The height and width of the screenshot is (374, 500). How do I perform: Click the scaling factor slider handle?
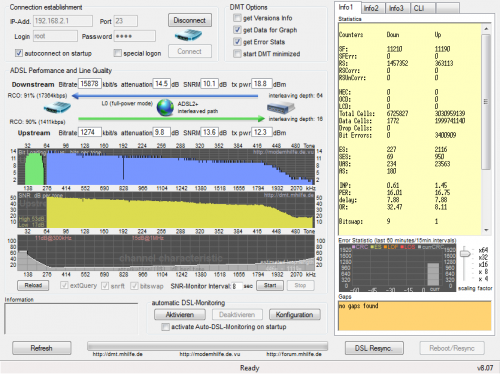click(465, 253)
